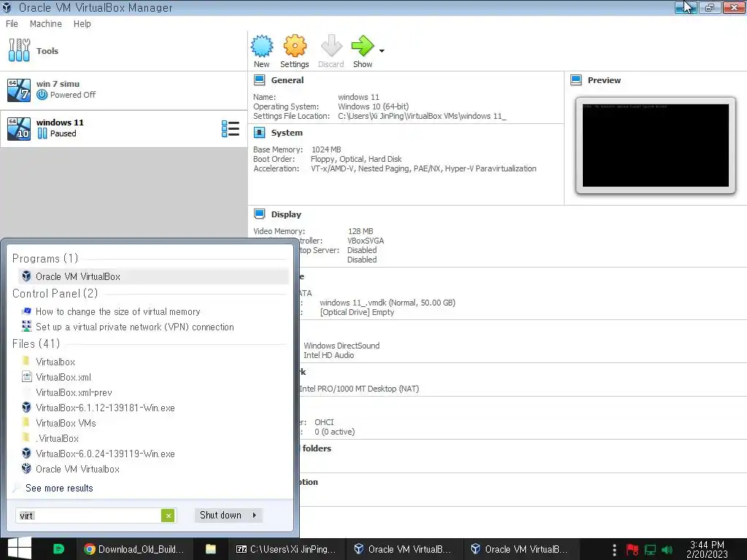Switch to first Oracle VM VirtualBox taskbar window
This screenshot has height=560, width=747.
click(403, 549)
